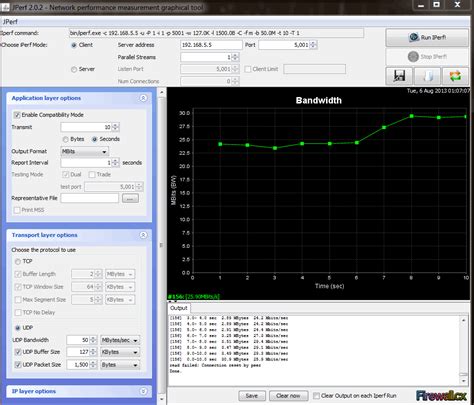Click the Run IPerf! button
This screenshot has height=405, width=474.
tap(427, 37)
